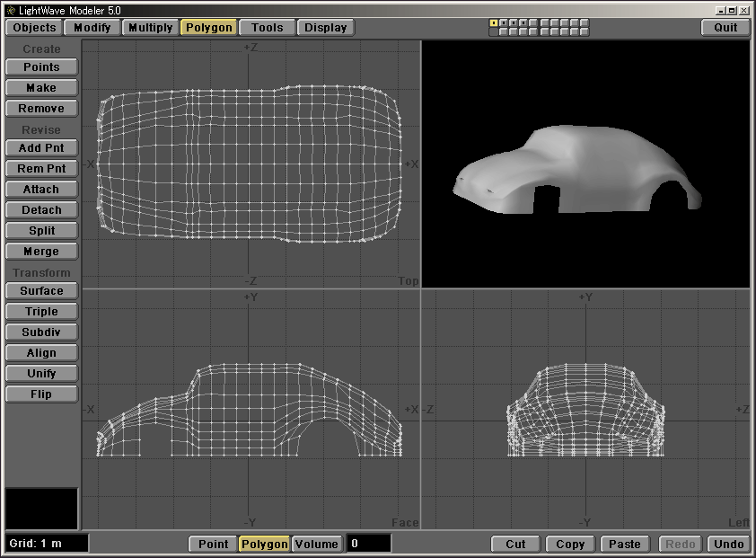This screenshot has height=558, width=756.
Task: Click the active yellow layer 1 button
Action: coord(494,22)
